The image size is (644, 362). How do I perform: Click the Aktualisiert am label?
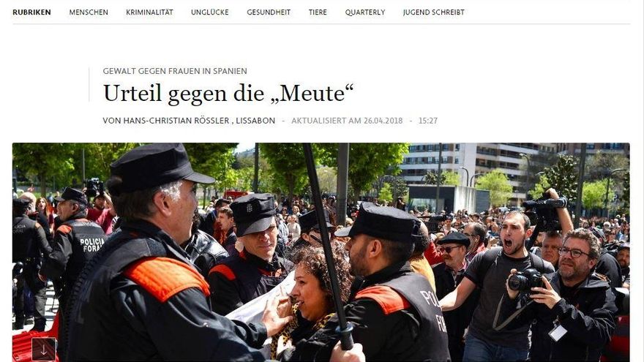[326, 121]
